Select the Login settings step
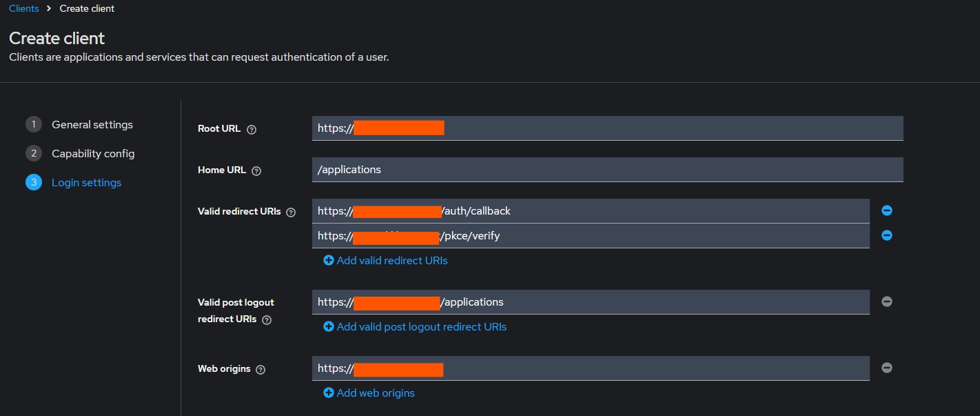 (86, 183)
